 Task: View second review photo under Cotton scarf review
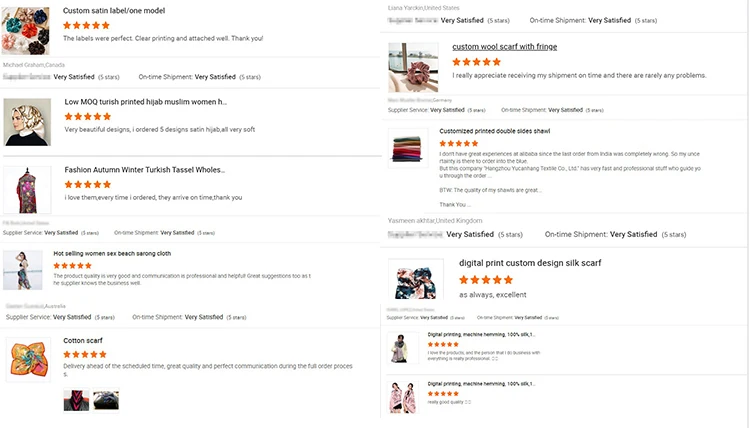tap(106, 401)
